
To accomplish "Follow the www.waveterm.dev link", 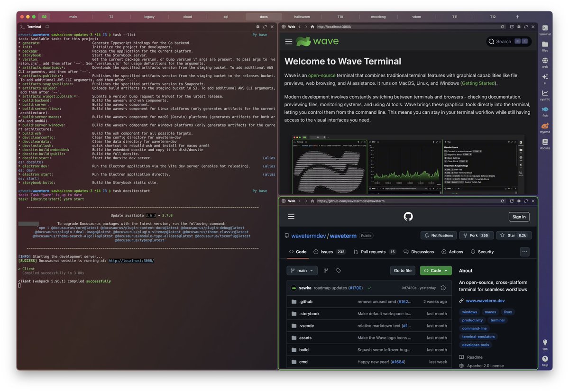I will point(486,300).
